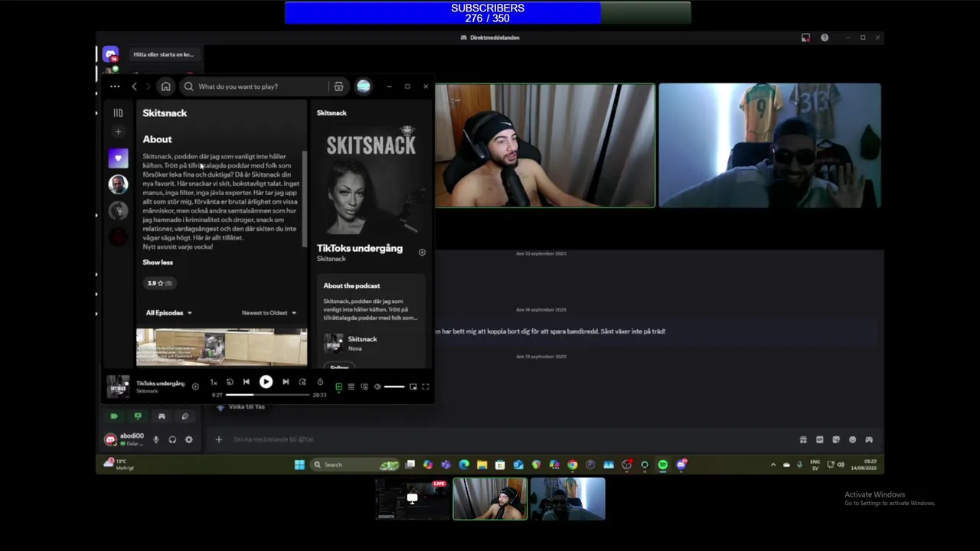The width and height of the screenshot is (980, 551).
Task: Click Vinka till Yas wave button
Action: coord(241,407)
